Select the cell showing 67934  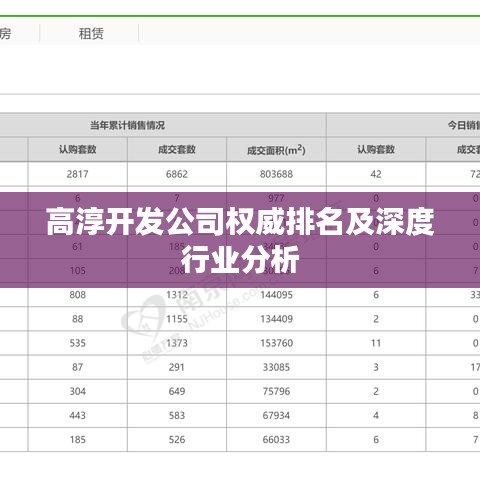coord(276,416)
